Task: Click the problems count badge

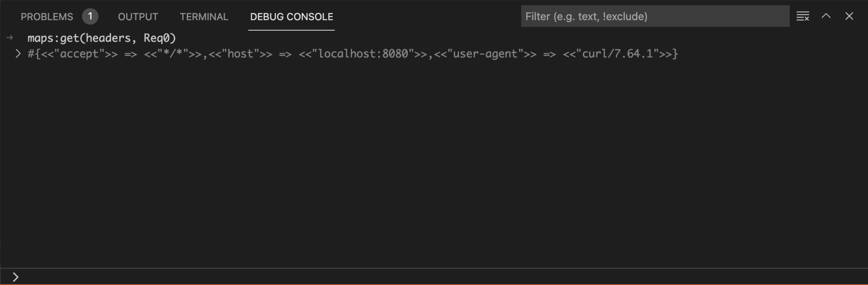Action: [x=90, y=17]
